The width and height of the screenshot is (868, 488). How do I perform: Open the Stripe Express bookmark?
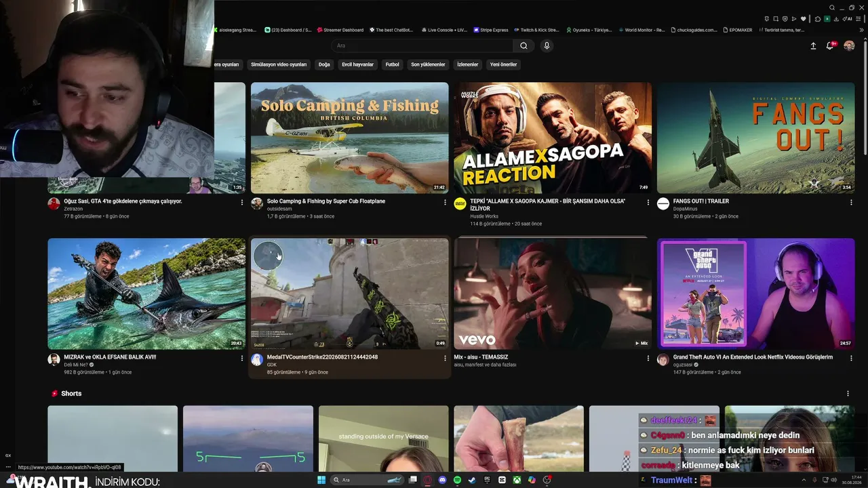[491, 30]
